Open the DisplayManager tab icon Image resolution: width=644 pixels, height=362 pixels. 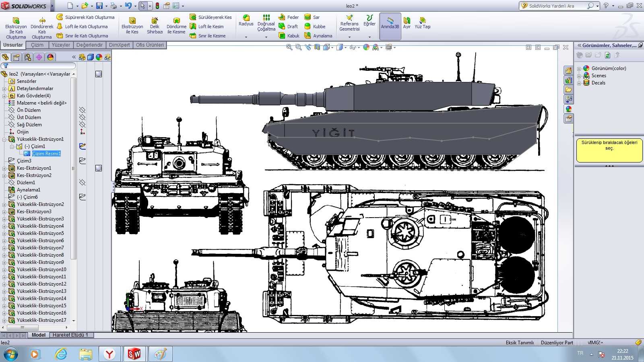(x=50, y=57)
